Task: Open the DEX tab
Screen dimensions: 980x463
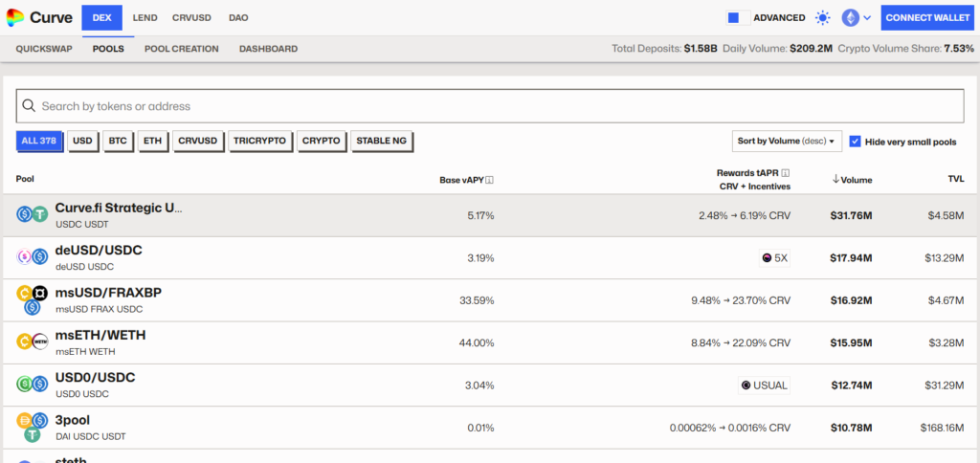Action: [x=101, y=17]
